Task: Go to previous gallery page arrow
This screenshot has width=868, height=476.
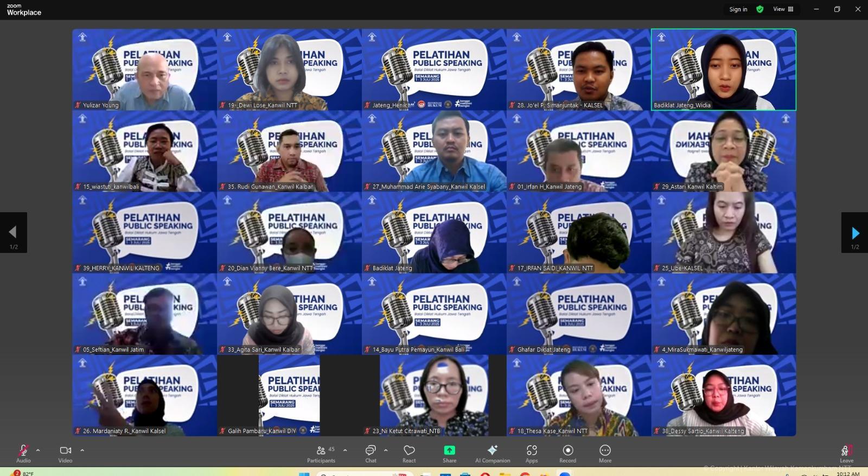Action: [14, 233]
